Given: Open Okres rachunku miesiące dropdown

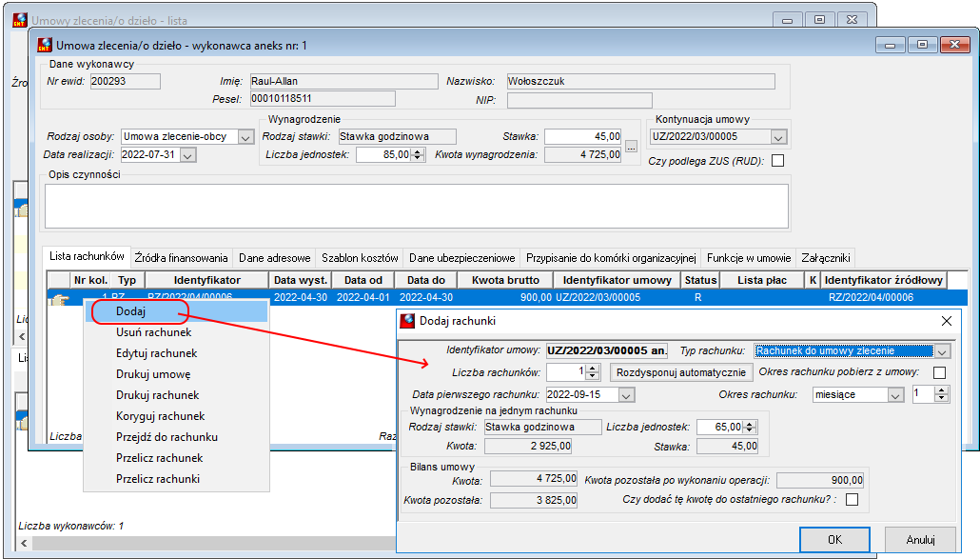Looking at the screenshot, I should click(x=895, y=395).
